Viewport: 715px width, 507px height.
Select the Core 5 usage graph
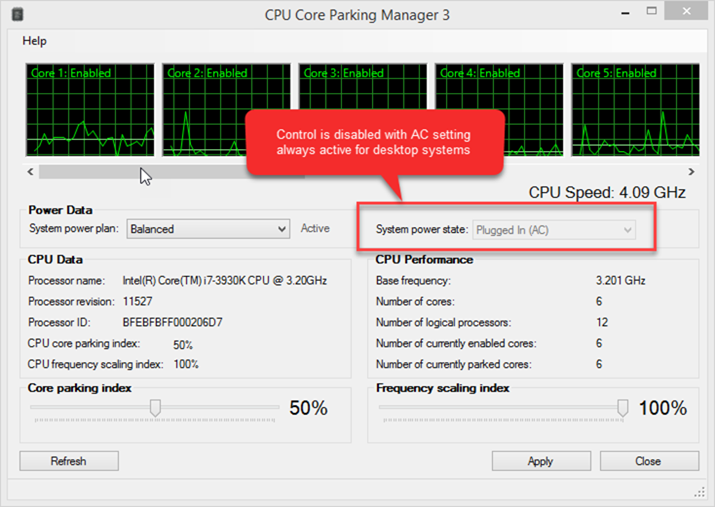(636, 110)
